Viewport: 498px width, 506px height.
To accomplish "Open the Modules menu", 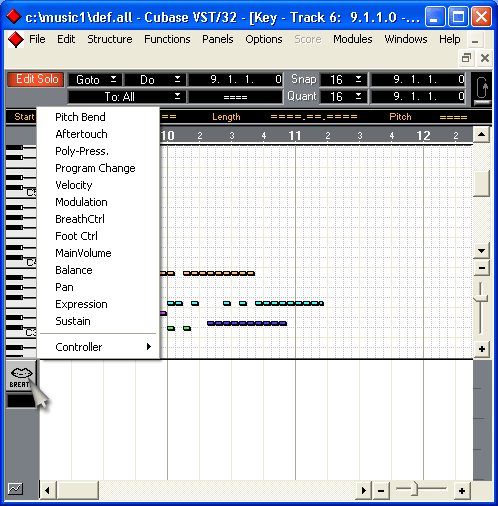I will click(x=353, y=39).
